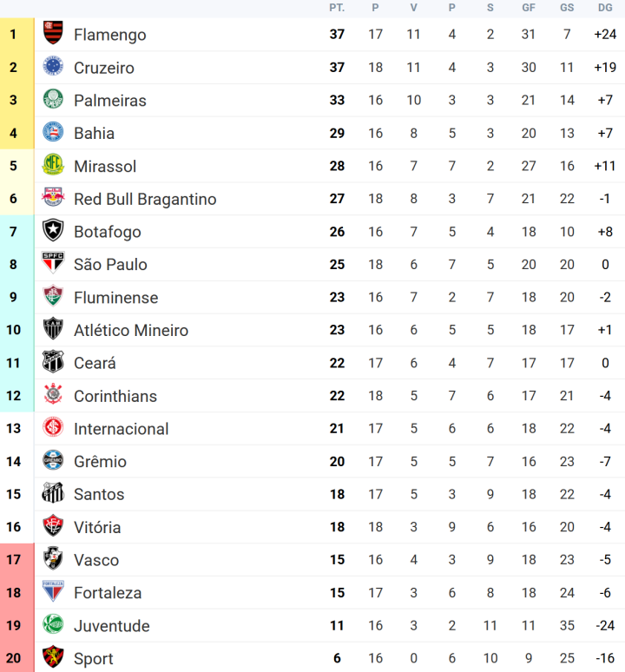Screen dimensions: 625x672
Task: Click the Red Bull Bragantino crest icon
Action: [53, 199]
